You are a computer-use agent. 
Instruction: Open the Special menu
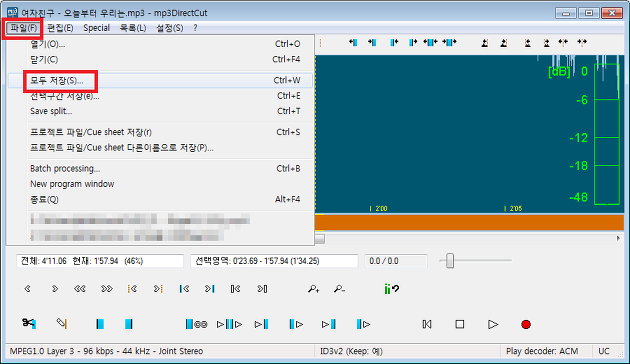click(96, 28)
